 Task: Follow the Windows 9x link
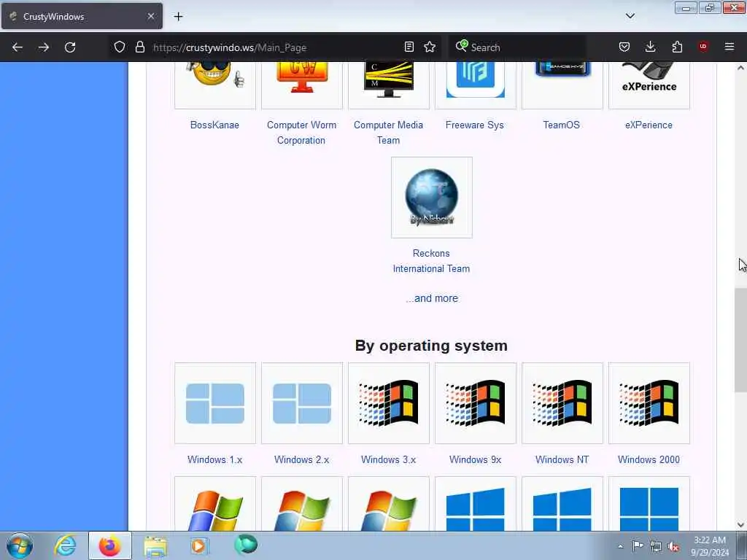pyautogui.click(x=475, y=459)
